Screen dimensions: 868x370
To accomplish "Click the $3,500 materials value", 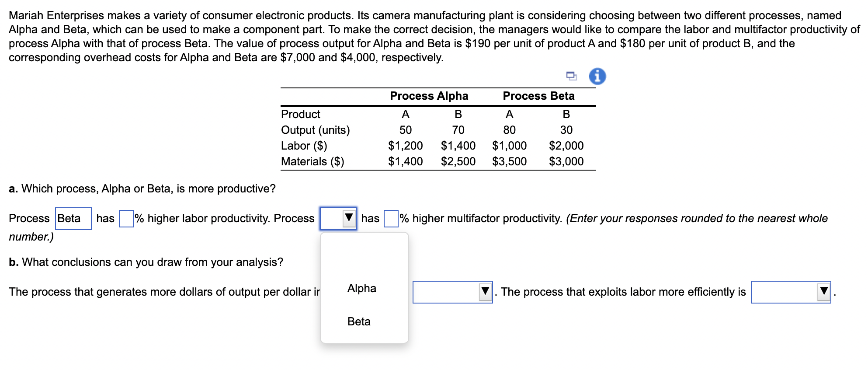I will [x=509, y=161].
